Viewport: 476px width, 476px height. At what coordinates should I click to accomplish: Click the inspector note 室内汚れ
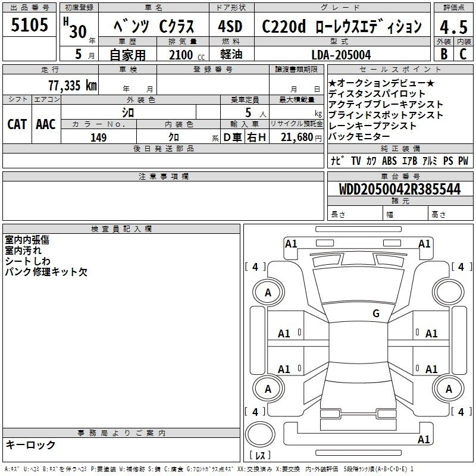(x=23, y=250)
